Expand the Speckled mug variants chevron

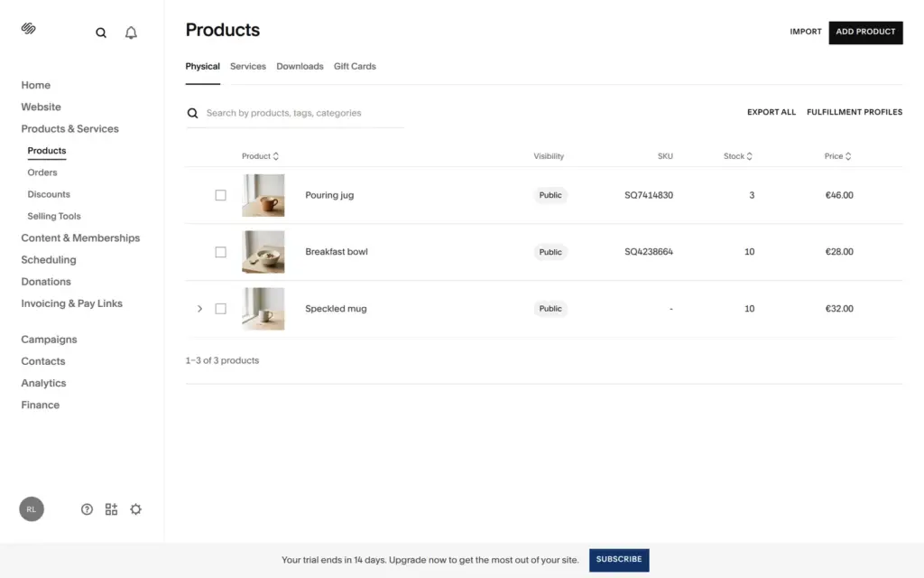pos(199,309)
